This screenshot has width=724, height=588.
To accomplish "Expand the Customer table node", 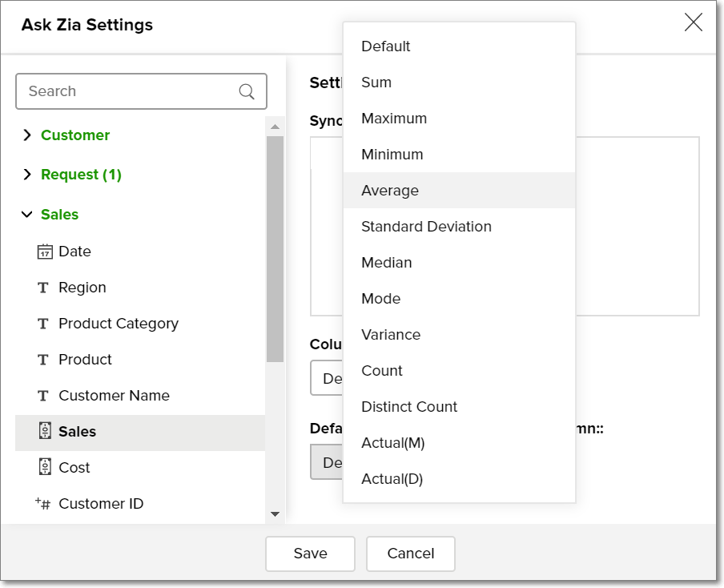I will coord(27,135).
